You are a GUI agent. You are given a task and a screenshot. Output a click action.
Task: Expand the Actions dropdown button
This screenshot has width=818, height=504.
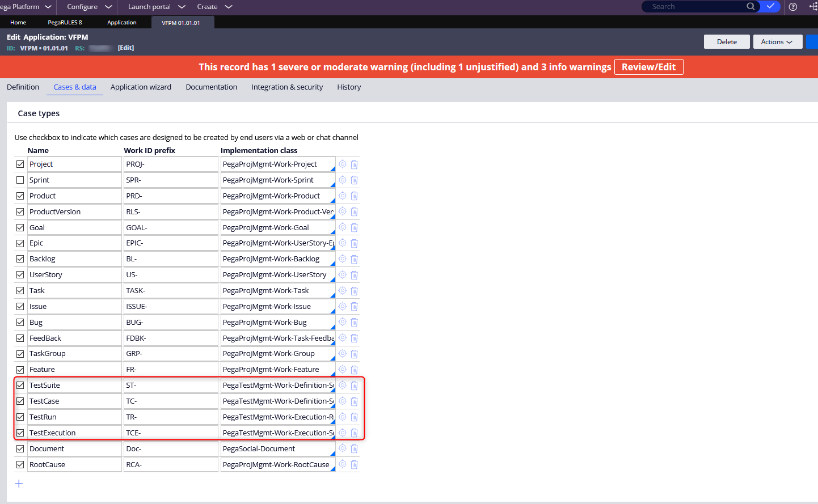coord(778,42)
